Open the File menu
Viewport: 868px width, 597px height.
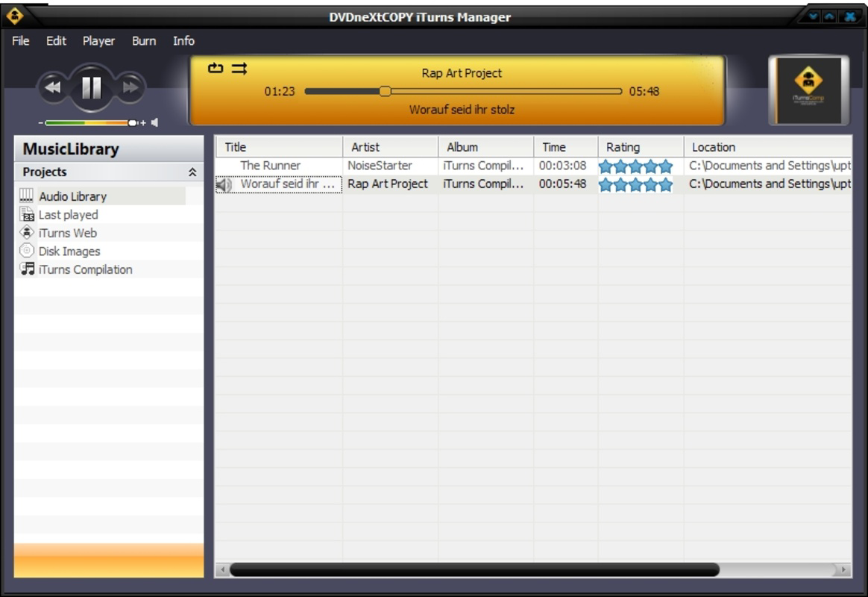click(20, 41)
